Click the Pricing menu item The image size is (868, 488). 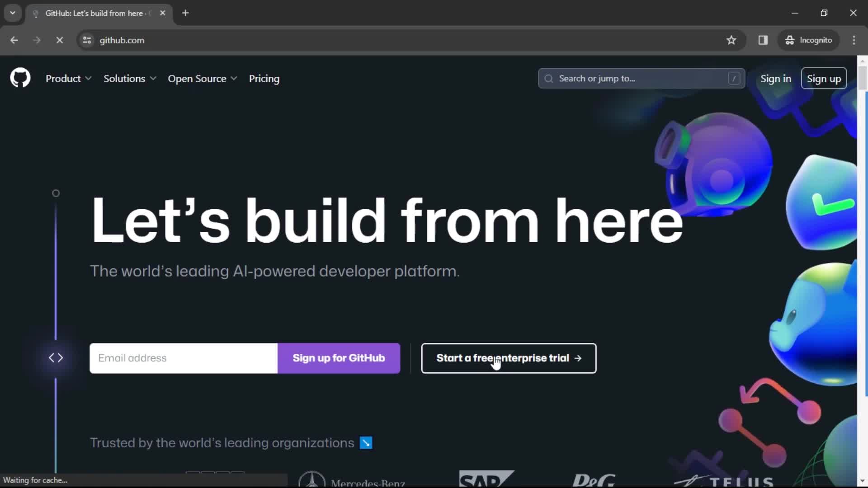point(264,78)
